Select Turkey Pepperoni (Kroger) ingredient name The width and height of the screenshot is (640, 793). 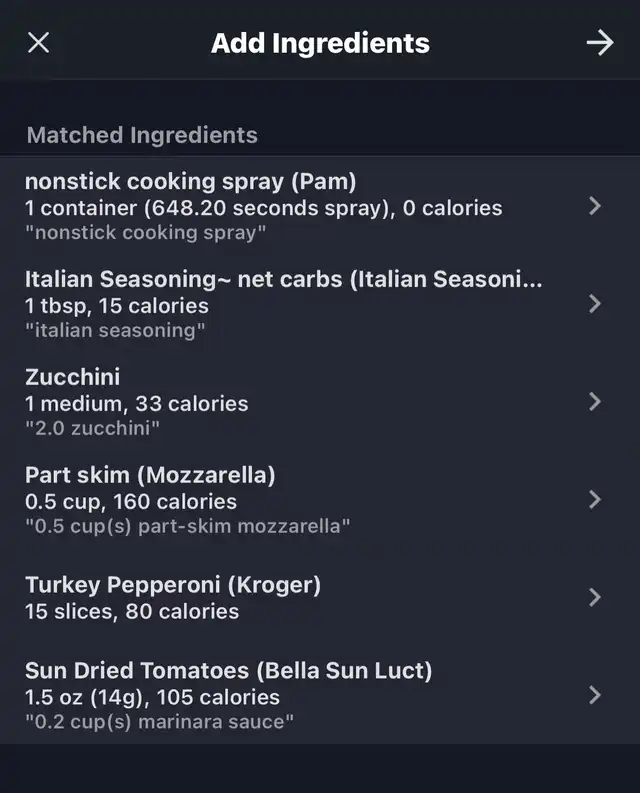[x=173, y=585]
